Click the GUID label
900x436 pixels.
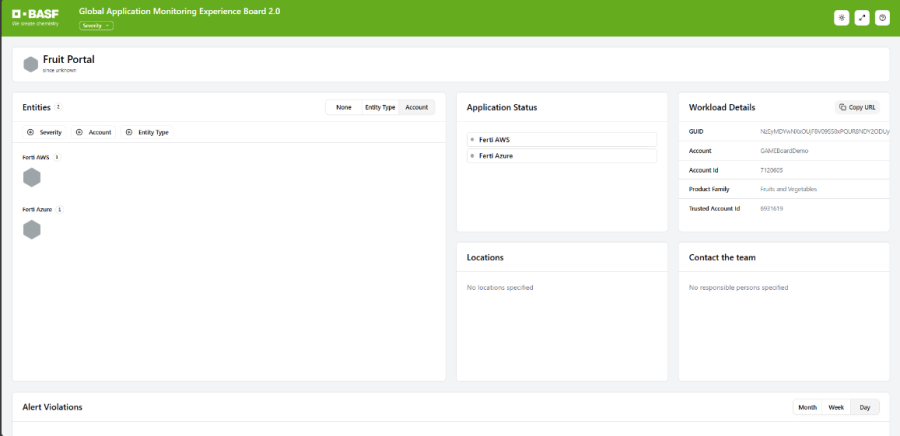pos(696,131)
